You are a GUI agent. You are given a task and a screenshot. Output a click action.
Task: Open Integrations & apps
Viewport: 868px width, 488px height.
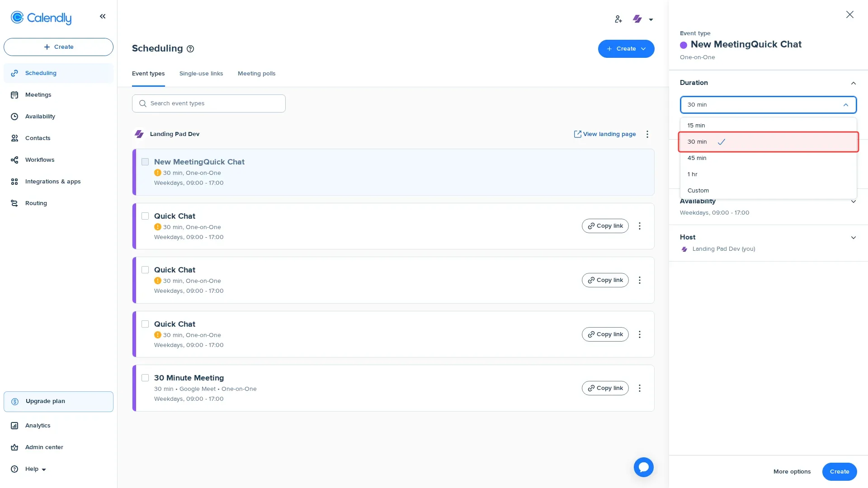(x=52, y=181)
